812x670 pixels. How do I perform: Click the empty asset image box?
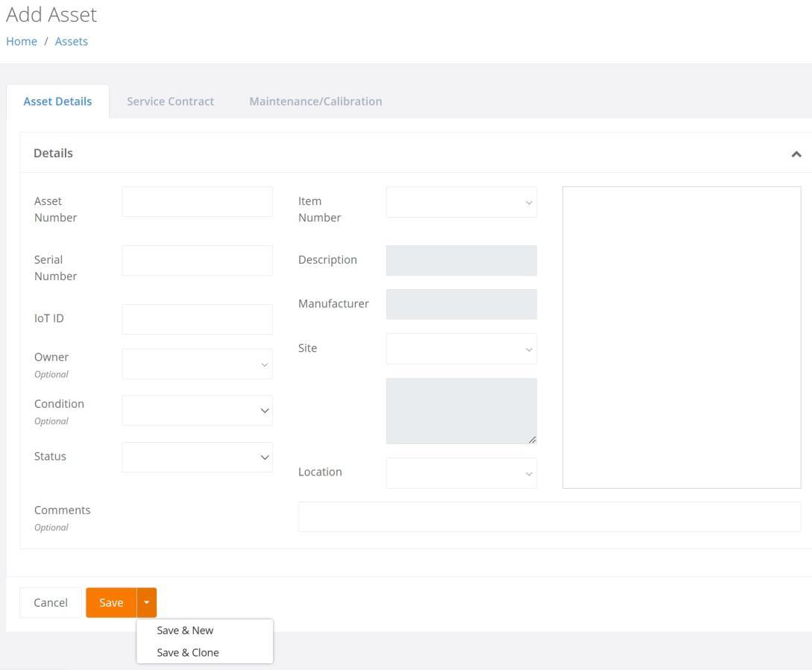(682, 338)
